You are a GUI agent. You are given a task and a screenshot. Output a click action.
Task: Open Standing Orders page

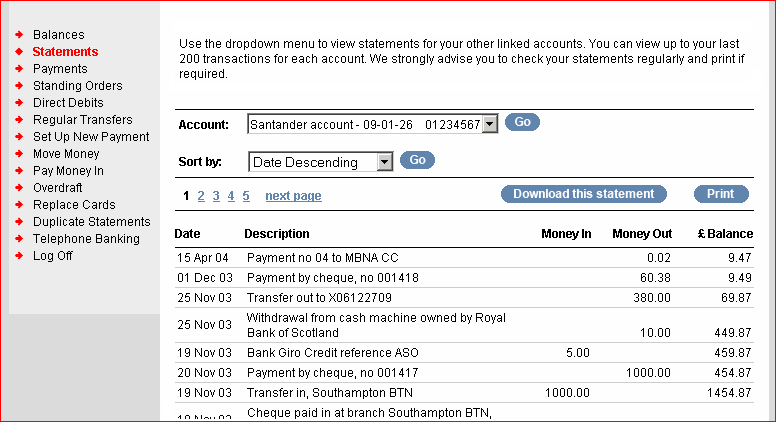click(78, 86)
